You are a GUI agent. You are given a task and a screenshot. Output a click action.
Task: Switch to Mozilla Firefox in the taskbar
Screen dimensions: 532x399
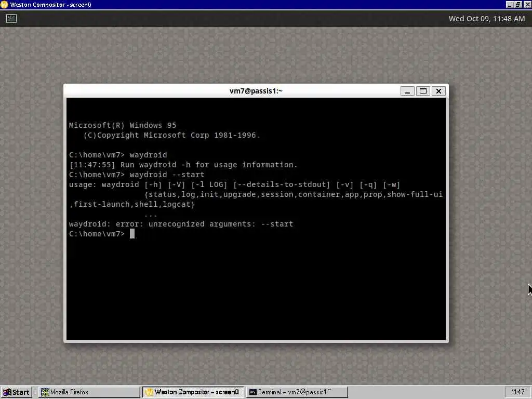click(89, 392)
